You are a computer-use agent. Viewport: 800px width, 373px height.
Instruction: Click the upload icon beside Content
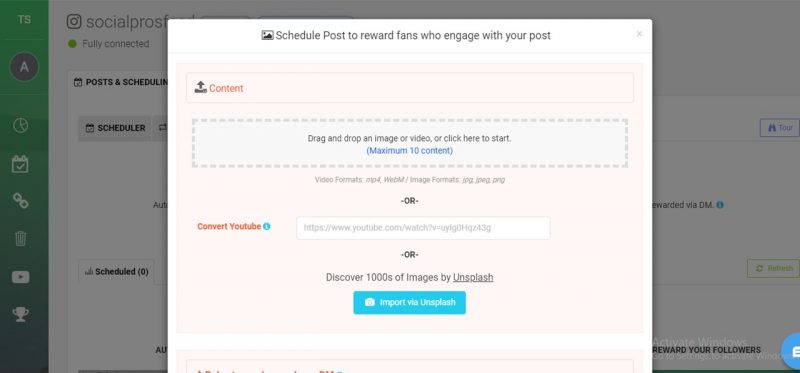pyautogui.click(x=201, y=88)
